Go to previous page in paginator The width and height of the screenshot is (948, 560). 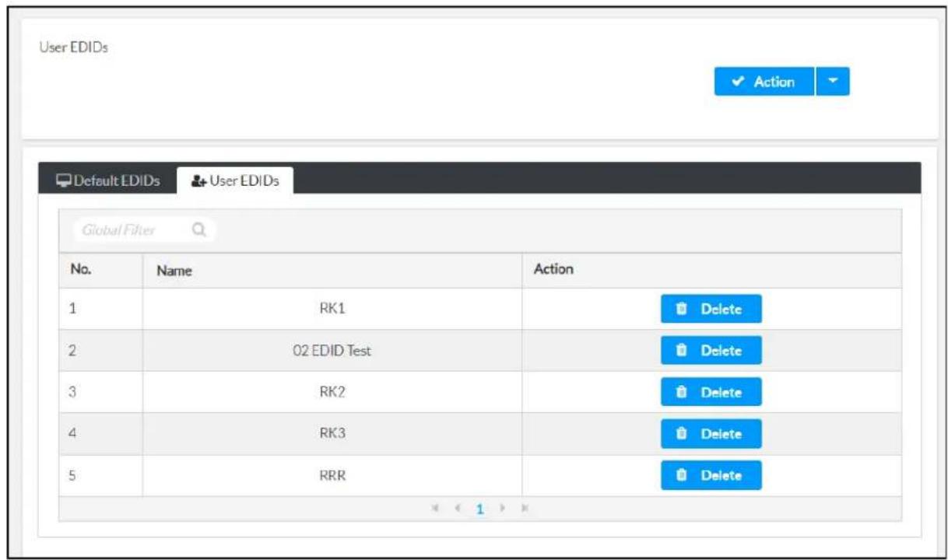(x=458, y=509)
